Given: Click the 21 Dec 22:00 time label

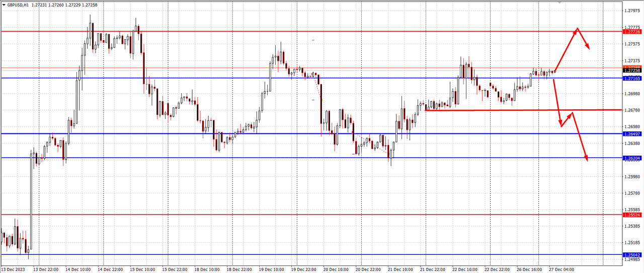Looking at the screenshot, I should pyautogui.click(x=432, y=269).
